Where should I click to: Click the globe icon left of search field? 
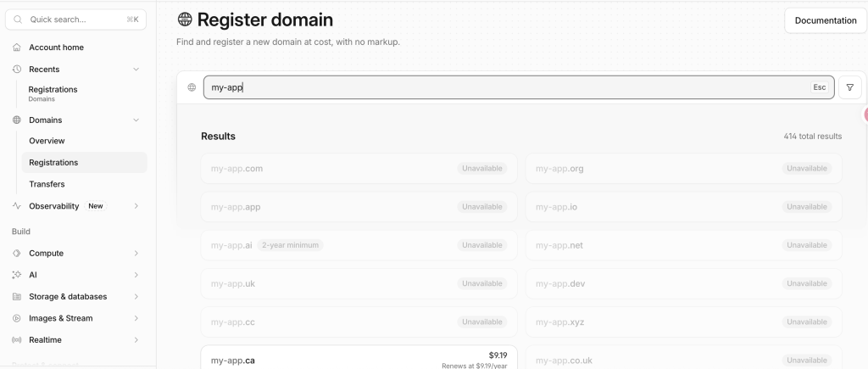(x=192, y=87)
